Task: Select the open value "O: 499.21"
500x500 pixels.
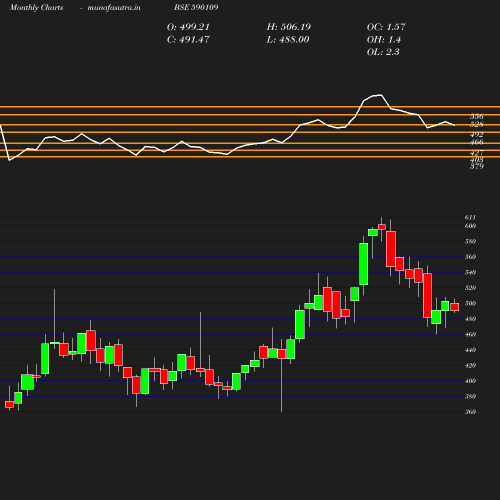Action: click(188, 27)
